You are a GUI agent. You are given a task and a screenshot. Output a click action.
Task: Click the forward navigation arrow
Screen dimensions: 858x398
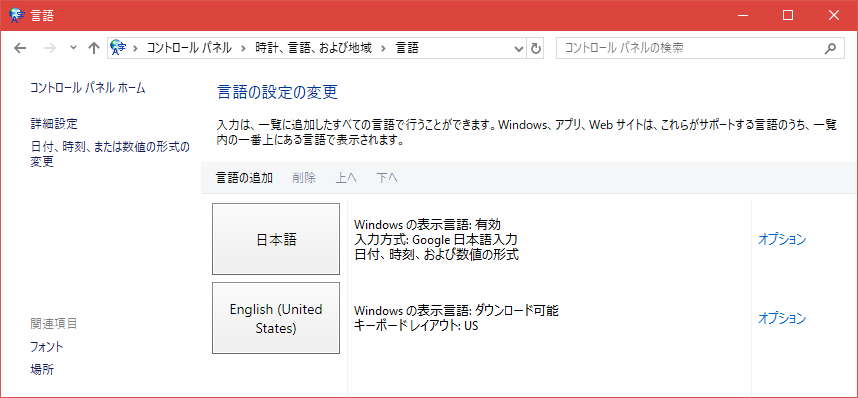click(50, 48)
